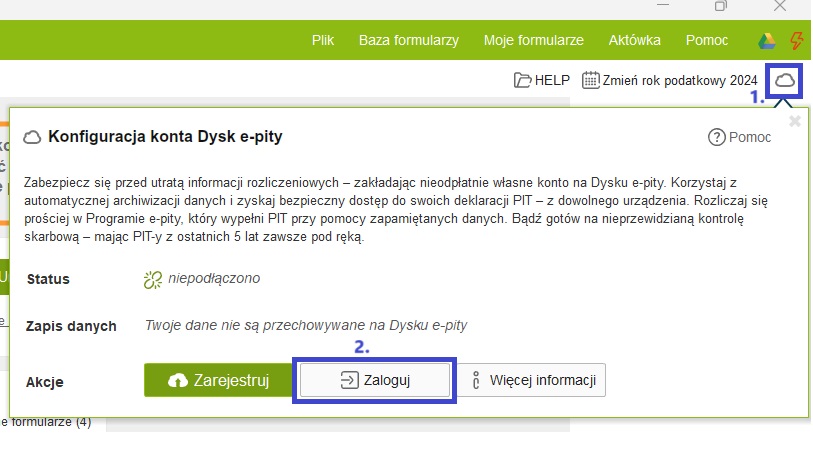Click the Więcej informacji button
The width and height of the screenshot is (813, 457).
tap(532, 380)
